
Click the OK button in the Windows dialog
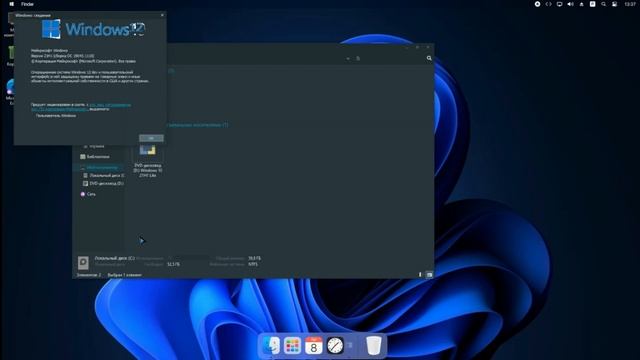[151, 138]
